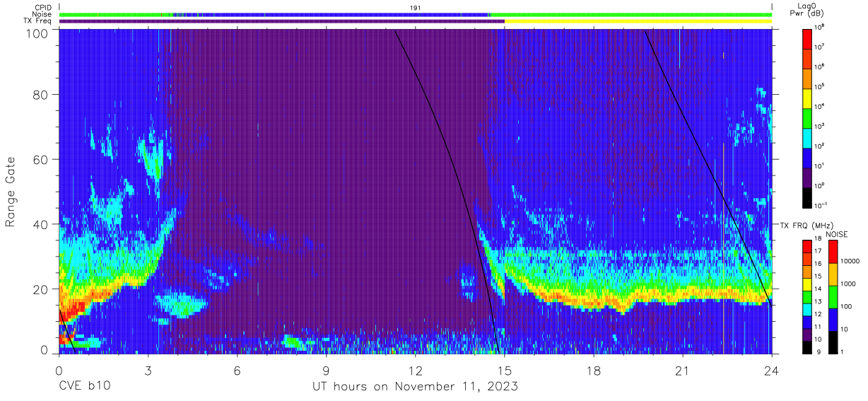868x401 pixels.
Task: Click the '10⁵' label on the power colorbar
Action: point(819,86)
